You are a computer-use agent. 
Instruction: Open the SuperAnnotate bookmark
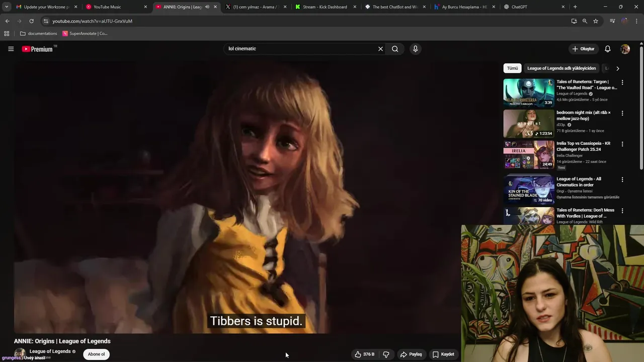pyautogui.click(x=85, y=34)
